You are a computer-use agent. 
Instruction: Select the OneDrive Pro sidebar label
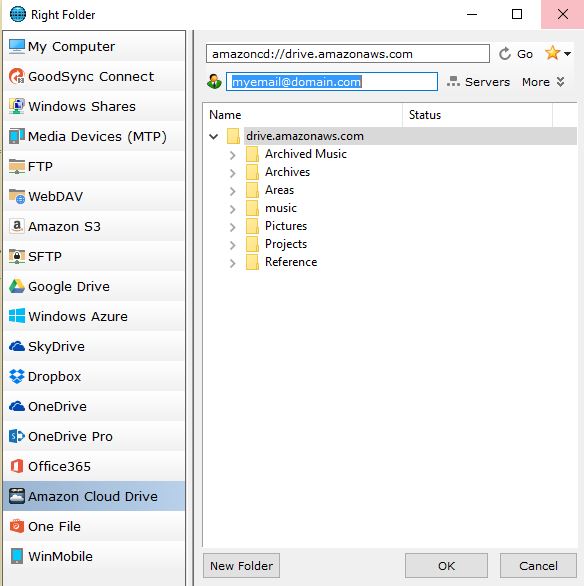(70, 437)
